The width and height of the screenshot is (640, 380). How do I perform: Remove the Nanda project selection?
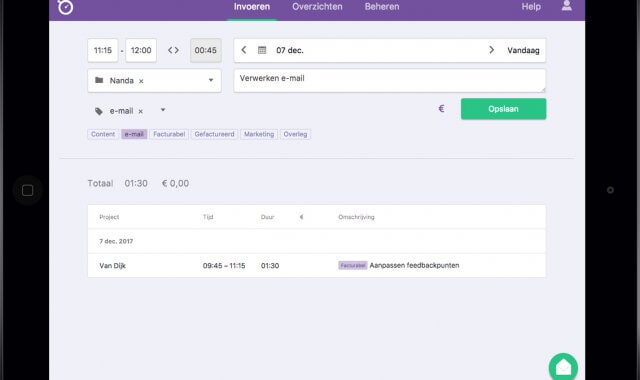point(141,81)
